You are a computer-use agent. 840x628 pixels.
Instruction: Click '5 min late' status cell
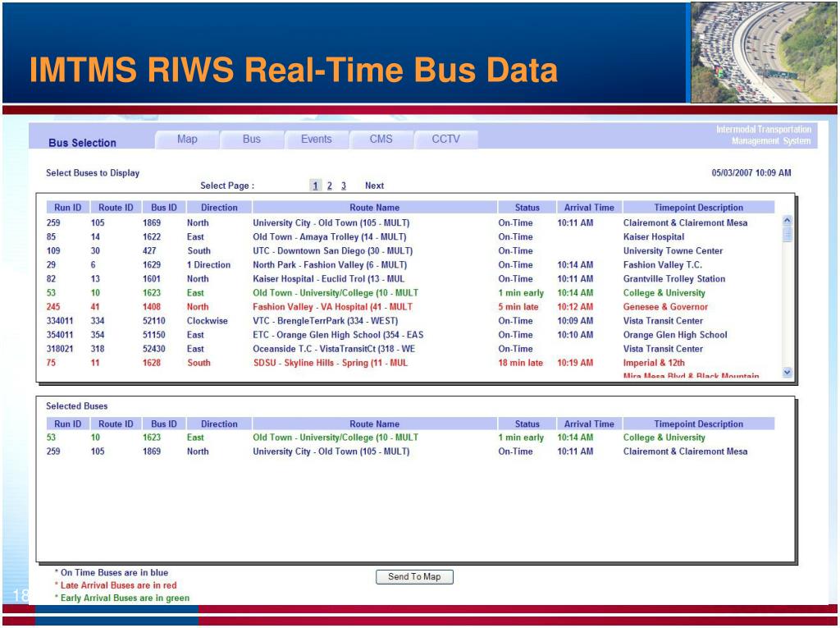pyautogui.click(x=518, y=307)
